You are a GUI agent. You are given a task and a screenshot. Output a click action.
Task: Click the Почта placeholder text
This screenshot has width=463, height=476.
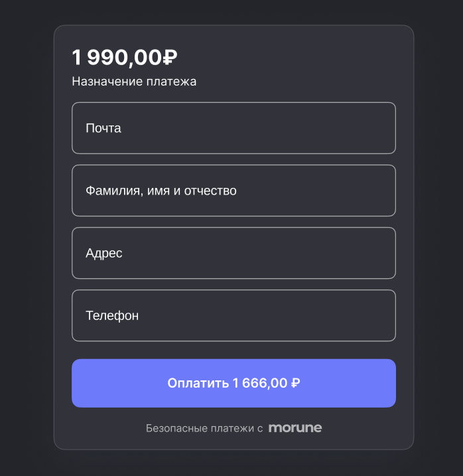click(103, 128)
